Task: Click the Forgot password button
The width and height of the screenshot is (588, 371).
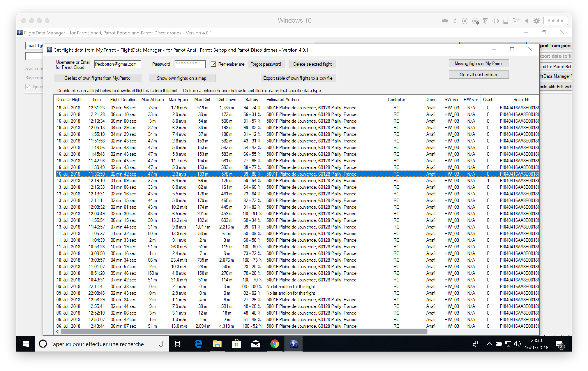Action: [266, 64]
